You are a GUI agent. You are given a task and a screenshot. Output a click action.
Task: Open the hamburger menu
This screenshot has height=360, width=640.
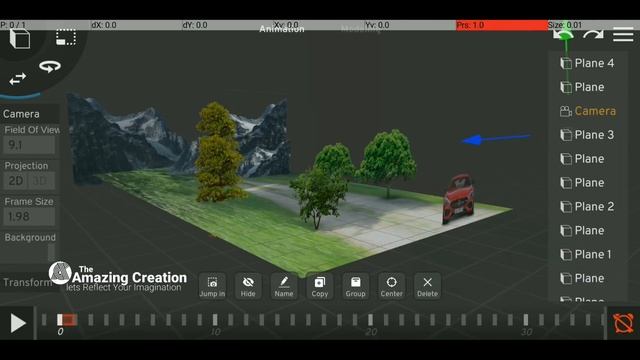[x=623, y=35]
